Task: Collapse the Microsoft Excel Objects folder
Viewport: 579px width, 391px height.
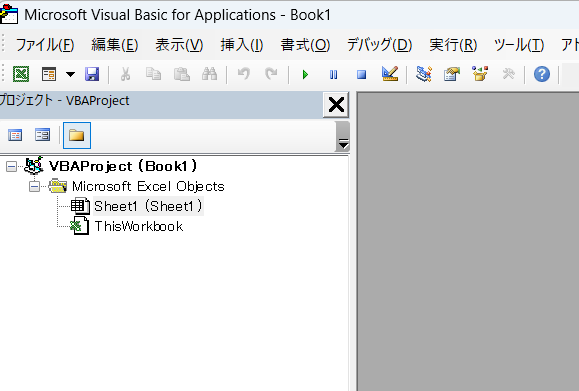Action: (x=34, y=187)
